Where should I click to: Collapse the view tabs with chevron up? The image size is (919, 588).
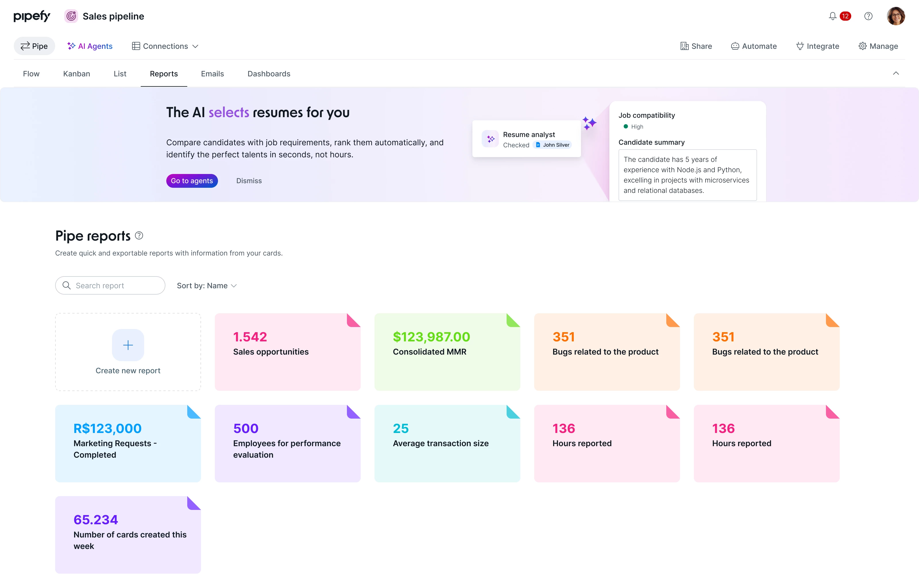point(896,73)
